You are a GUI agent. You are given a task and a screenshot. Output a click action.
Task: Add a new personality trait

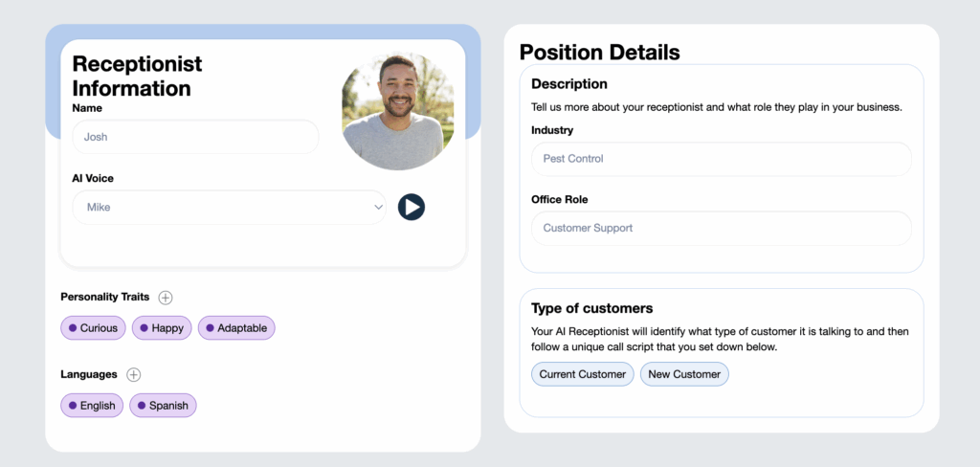pos(165,298)
